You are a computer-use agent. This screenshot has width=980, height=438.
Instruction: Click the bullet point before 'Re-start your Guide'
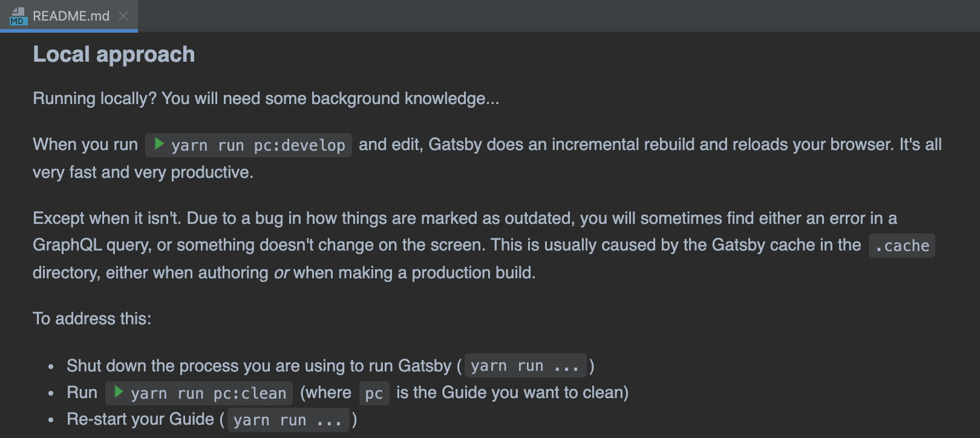click(51, 420)
